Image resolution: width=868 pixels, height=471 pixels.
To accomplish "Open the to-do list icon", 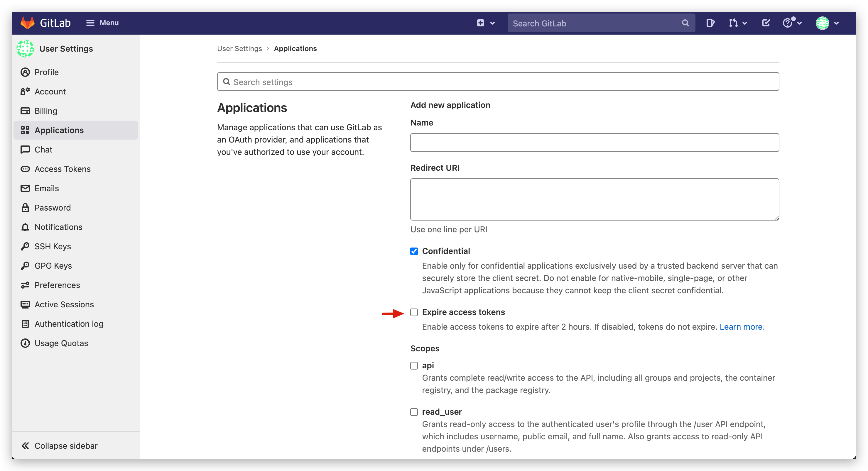I will tap(766, 23).
